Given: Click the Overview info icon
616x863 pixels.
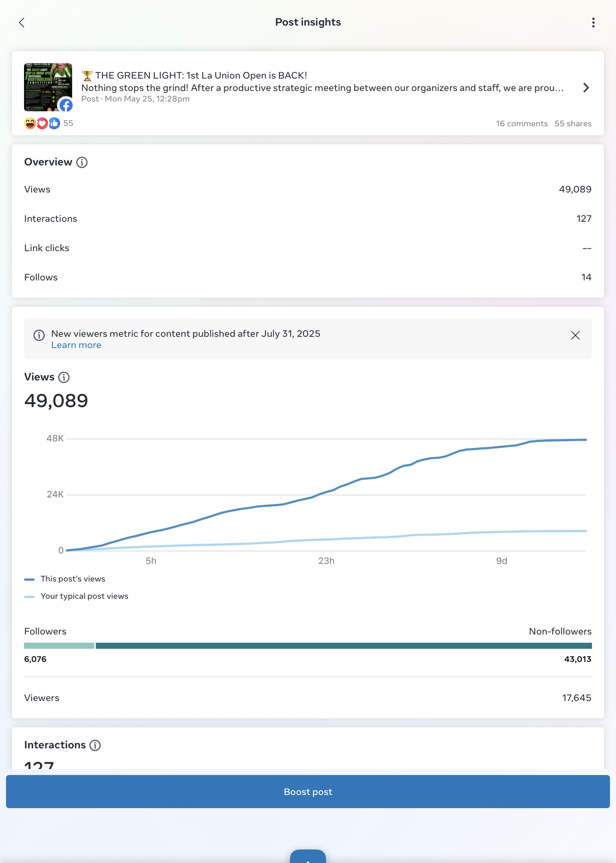Looking at the screenshot, I should [x=82, y=162].
